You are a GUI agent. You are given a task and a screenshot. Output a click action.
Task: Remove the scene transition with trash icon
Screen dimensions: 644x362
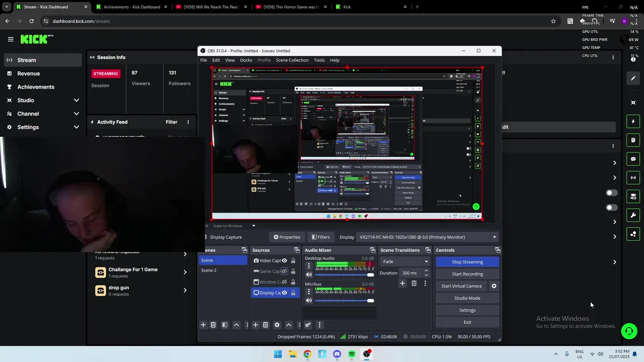coord(414,284)
